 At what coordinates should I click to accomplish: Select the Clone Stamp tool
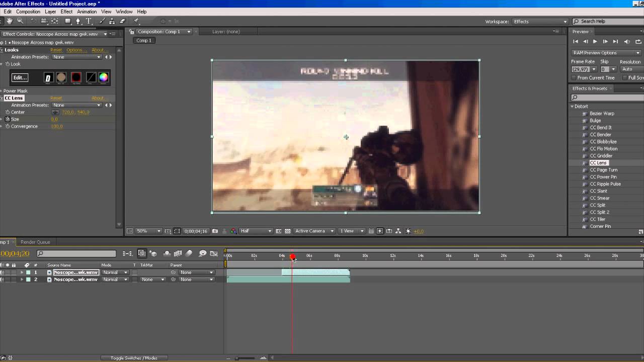[x=112, y=21]
